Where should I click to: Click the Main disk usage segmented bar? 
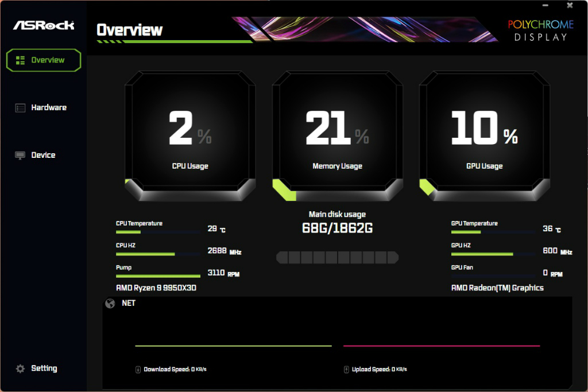(337, 258)
